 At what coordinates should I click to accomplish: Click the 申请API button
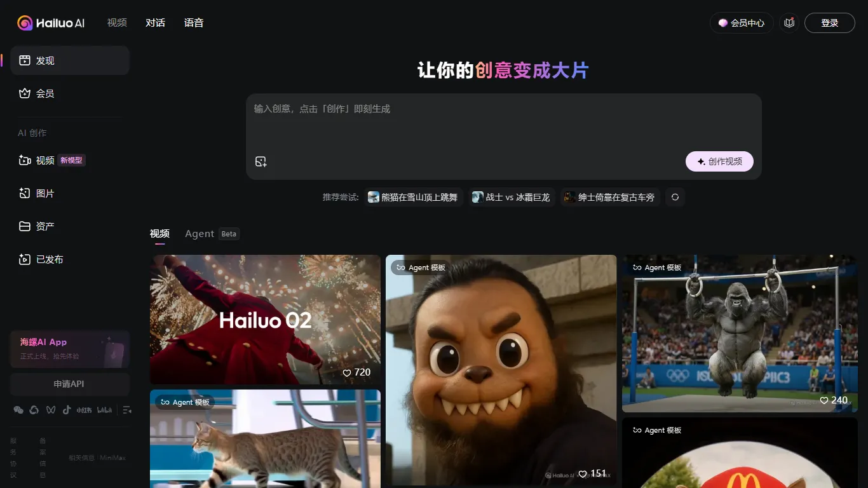click(x=69, y=384)
